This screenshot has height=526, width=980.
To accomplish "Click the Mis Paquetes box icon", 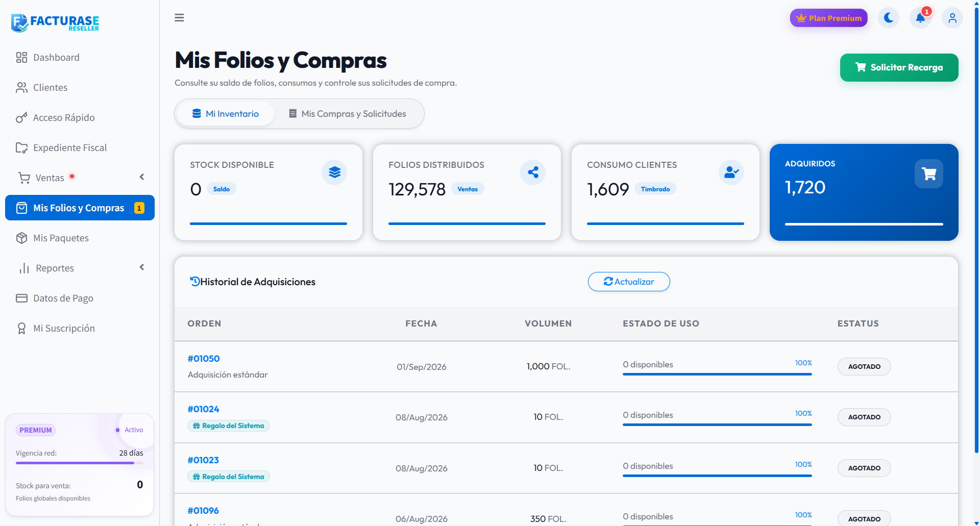I will [x=21, y=238].
